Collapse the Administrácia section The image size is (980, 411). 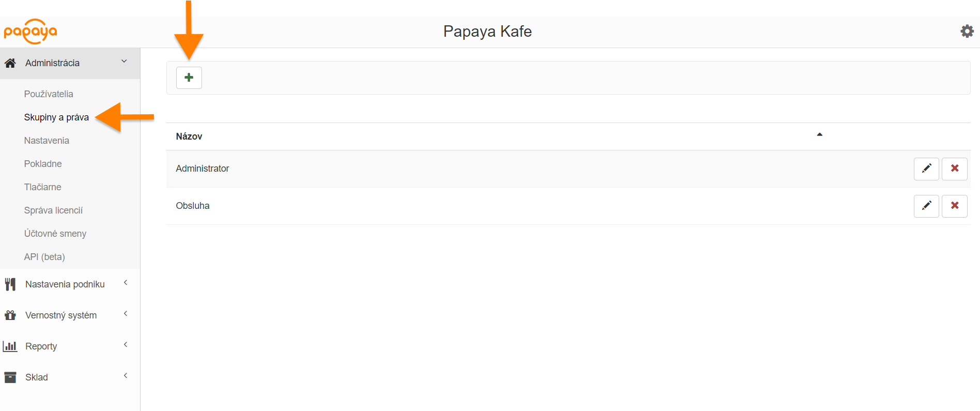click(123, 60)
